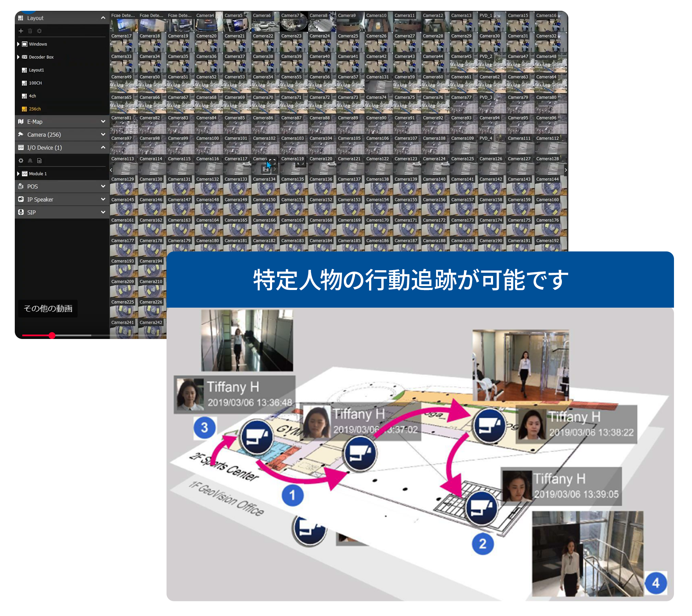Expand the Decoder Box tree node
Image resolution: width=692 pixels, height=616 pixels.
(x=18, y=57)
